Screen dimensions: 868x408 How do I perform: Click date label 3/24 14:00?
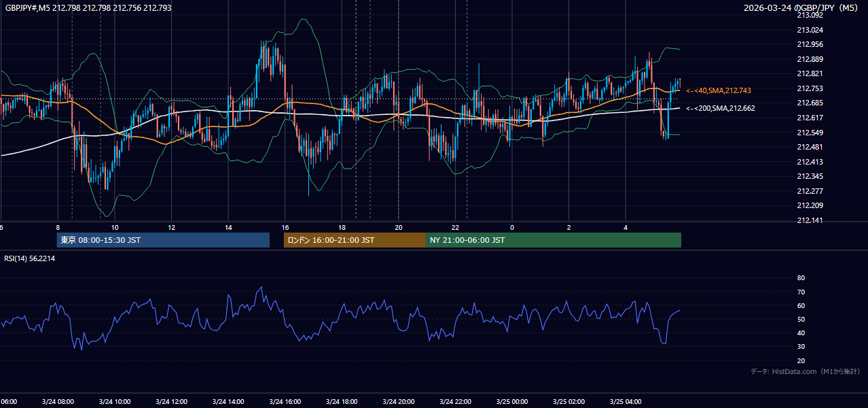point(228,402)
